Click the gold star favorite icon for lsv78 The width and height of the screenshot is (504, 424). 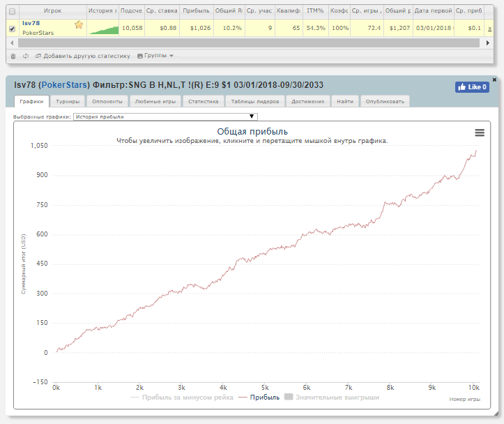[79, 24]
